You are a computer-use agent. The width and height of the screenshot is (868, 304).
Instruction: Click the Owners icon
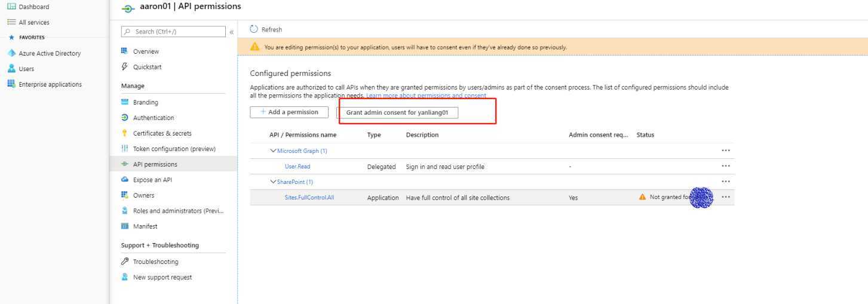pos(125,195)
